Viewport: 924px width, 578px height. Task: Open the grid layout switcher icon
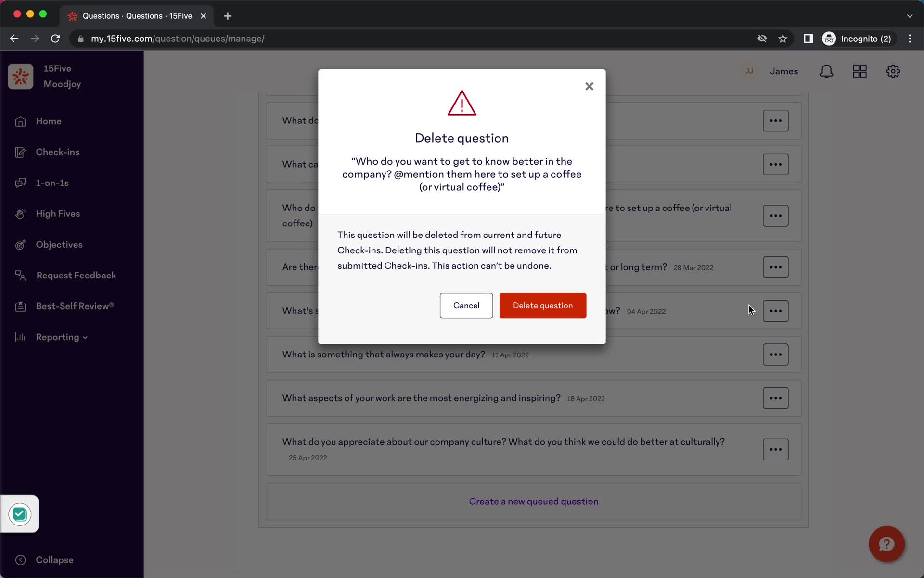coord(860,71)
